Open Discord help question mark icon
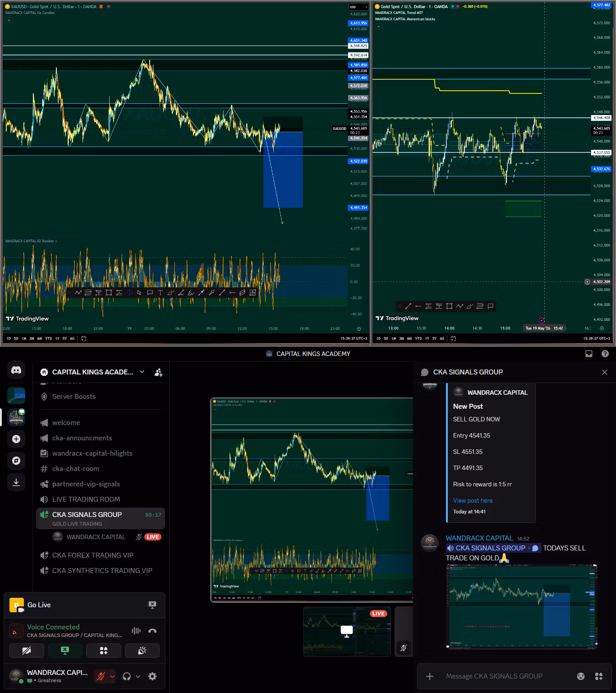The height and width of the screenshot is (693, 616). (605, 354)
